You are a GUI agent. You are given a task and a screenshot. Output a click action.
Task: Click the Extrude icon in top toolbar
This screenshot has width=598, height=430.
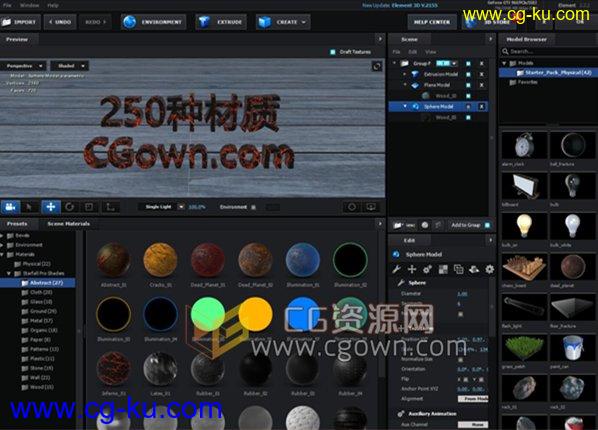click(204, 22)
